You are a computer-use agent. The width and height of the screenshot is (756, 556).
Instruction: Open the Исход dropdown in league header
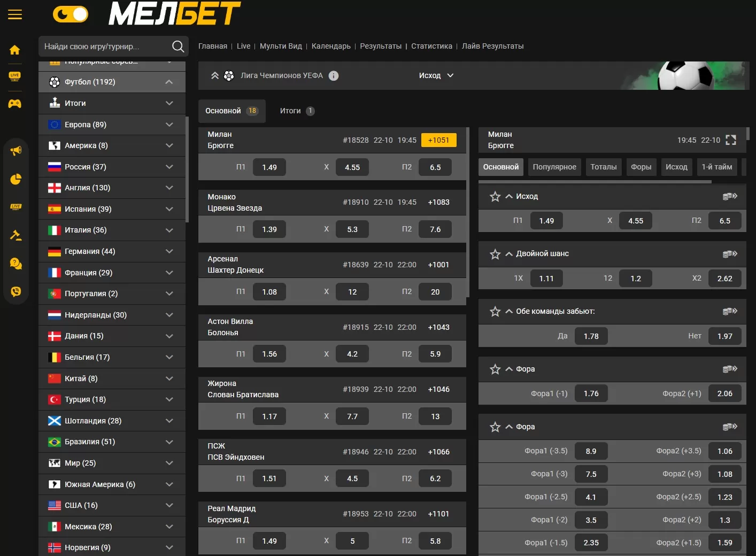tap(436, 76)
